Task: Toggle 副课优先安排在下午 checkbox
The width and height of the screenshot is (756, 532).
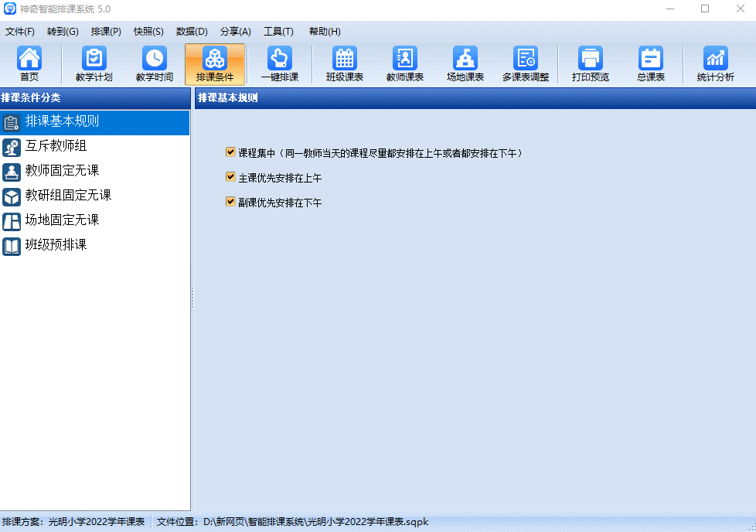Action: pyautogui.click(x=230, y=202)
